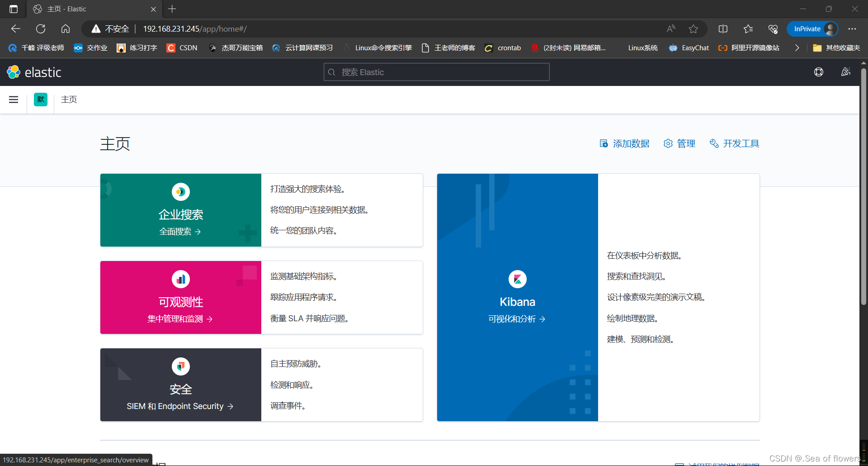Open 网易邮箱 bookmark

568,48
